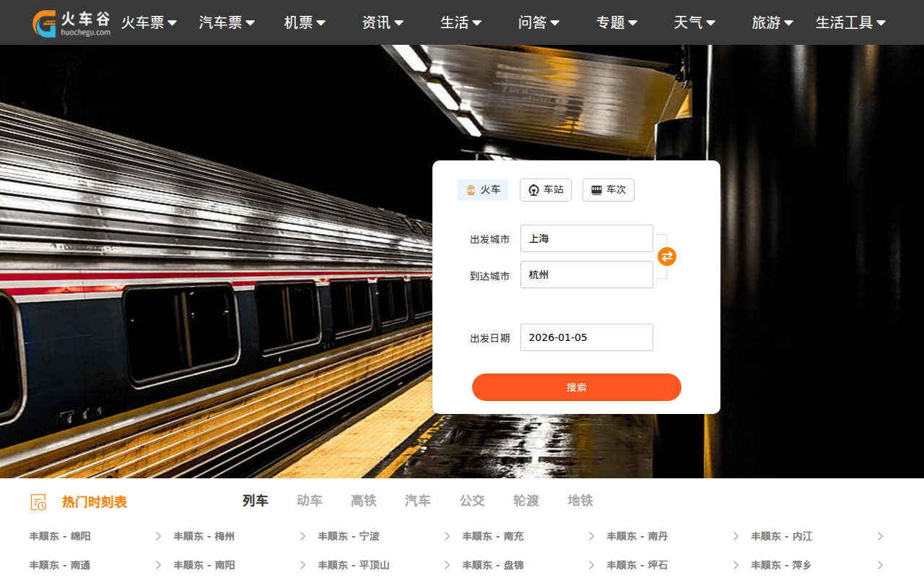Click the arrow icon after 丰顺东 - 南丹
The image size is (924, 578).
click(x=735, y=536)
